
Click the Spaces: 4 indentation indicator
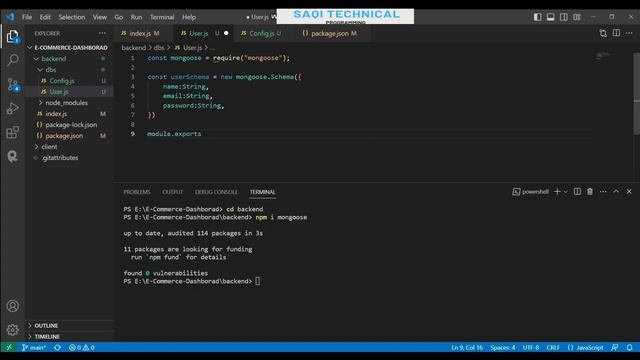coord(502,347)
